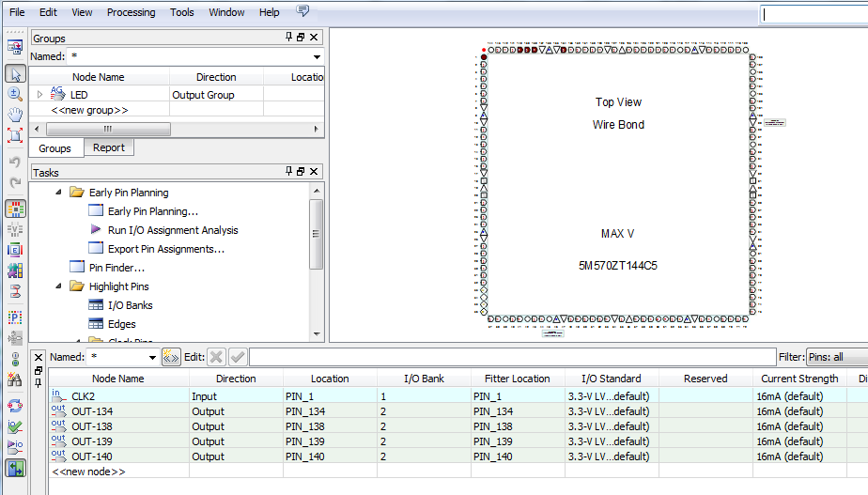
Task: Click the <<new group>> row
Action: coord(89,110)
